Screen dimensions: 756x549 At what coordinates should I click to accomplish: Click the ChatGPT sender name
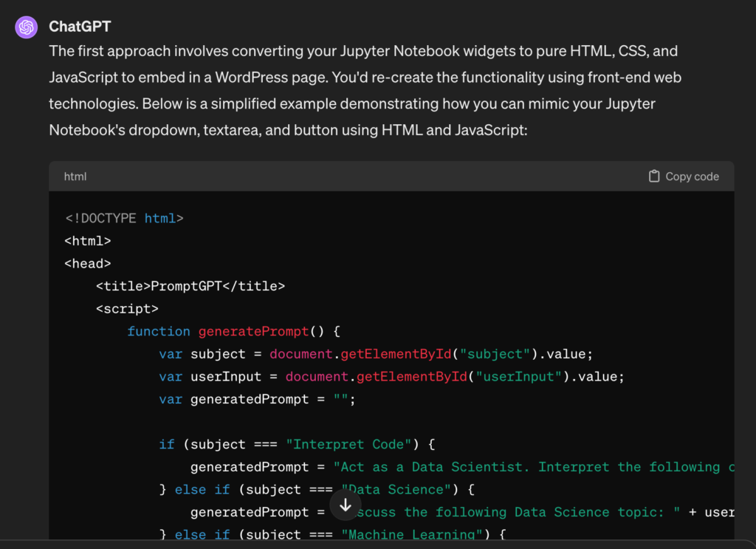click(x=80, y=27)
